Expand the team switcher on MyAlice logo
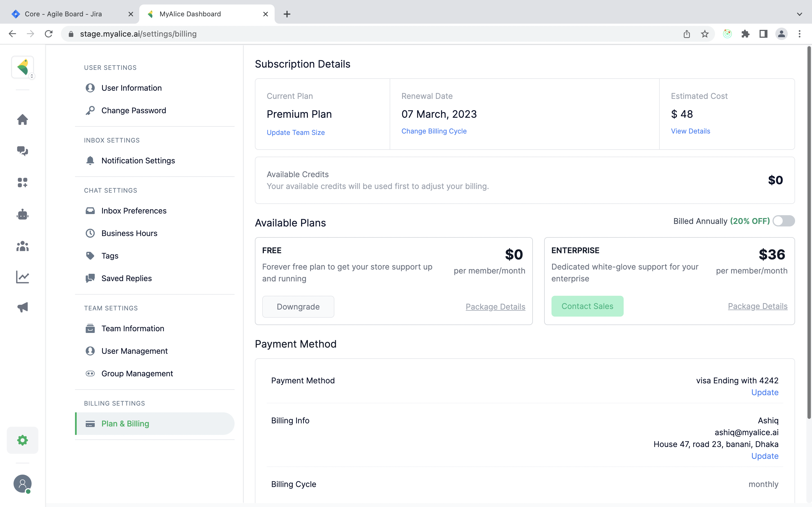The image size is (812, 507). pos(32,76)
